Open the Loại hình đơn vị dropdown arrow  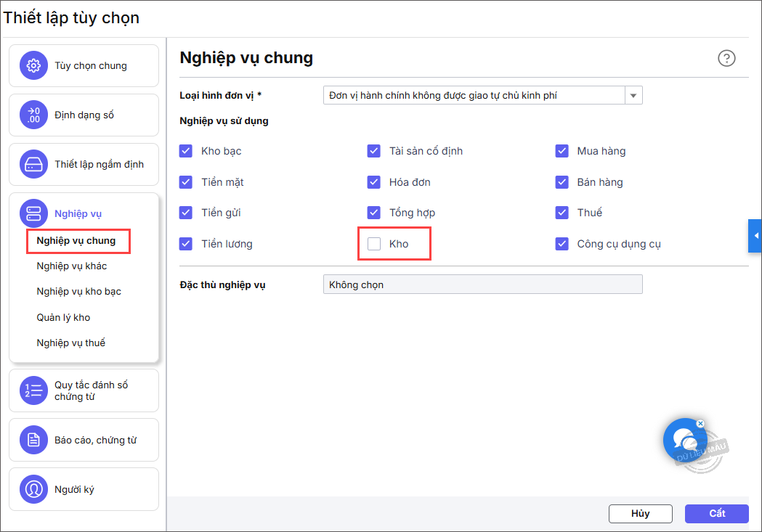tap(633, 95)
